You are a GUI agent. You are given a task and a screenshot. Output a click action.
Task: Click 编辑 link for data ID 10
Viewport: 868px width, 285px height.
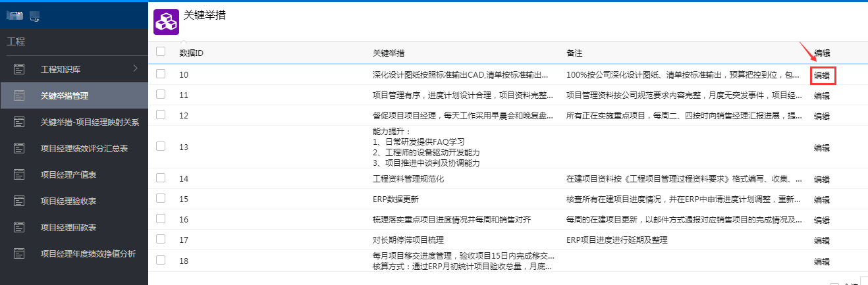[822, 75]
